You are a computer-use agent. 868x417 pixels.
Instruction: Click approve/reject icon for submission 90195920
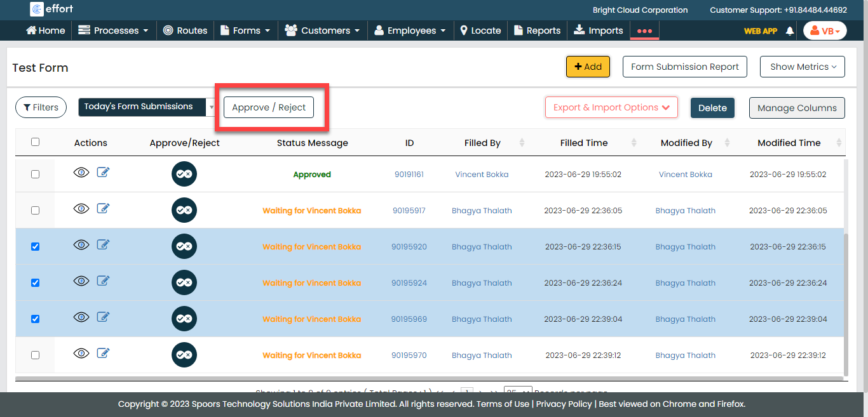point(184,246)
